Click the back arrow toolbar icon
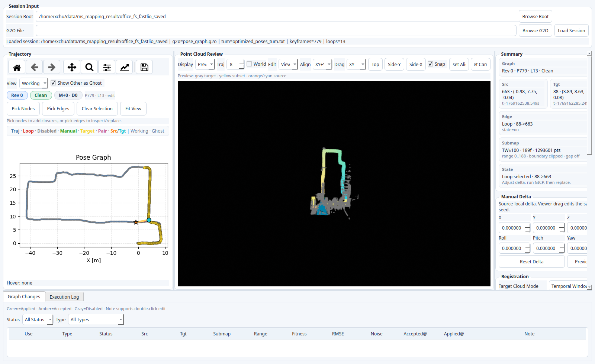 [35, 67]
